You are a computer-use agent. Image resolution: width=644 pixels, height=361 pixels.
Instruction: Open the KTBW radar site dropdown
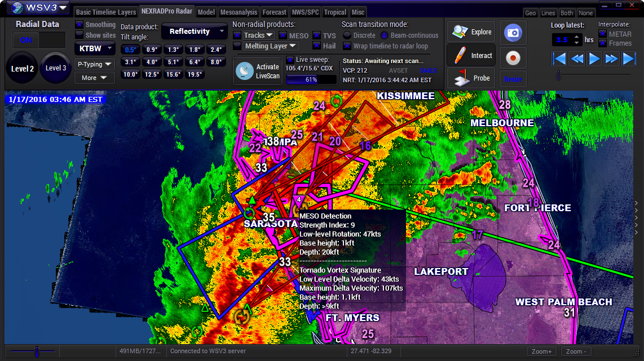coord(95,48)
